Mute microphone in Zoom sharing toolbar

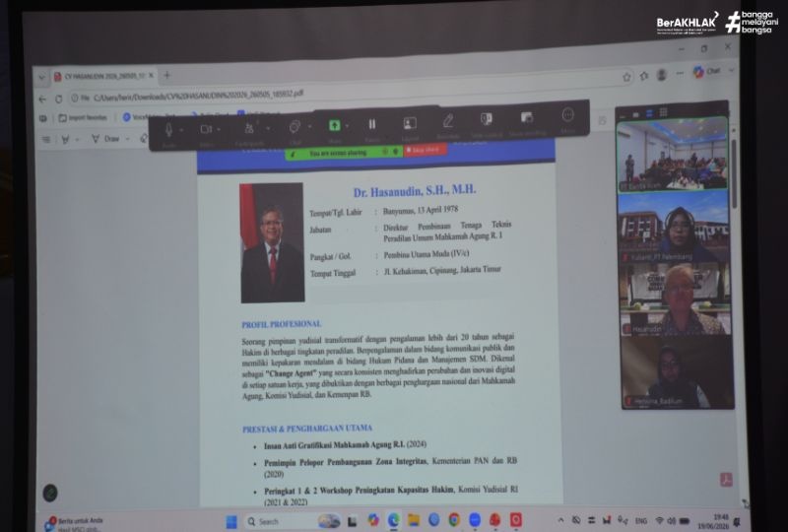coord(168,130)
